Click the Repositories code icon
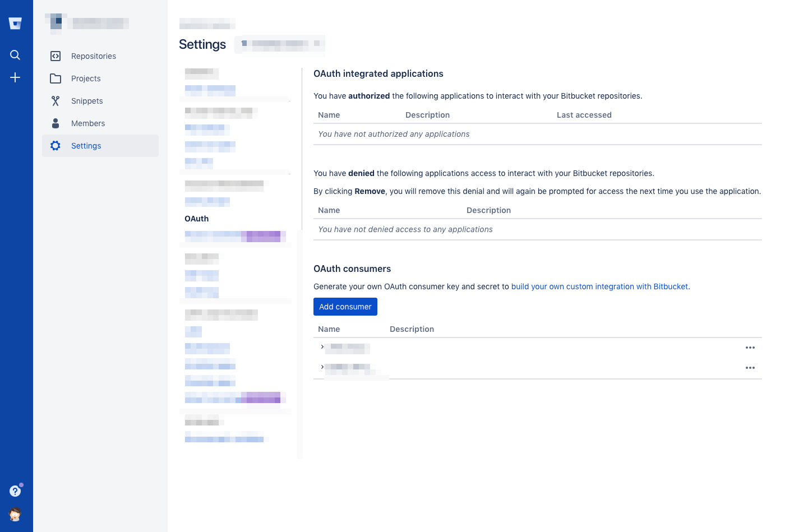The image size is (794, 532). point(56,56)
